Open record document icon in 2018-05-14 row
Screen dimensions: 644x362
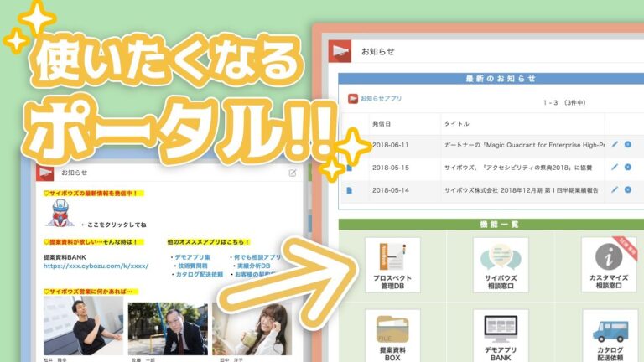(349, 190)
